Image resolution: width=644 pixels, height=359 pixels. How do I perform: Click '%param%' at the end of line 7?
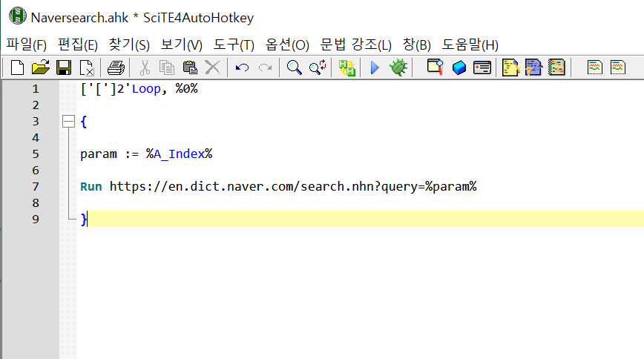coord(451,186)
